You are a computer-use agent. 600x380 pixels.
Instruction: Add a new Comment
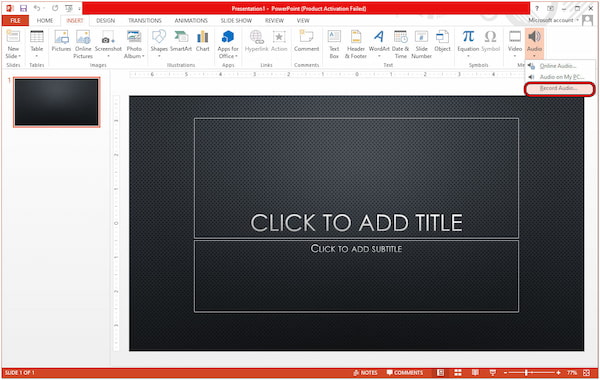[x=307, y=41]
